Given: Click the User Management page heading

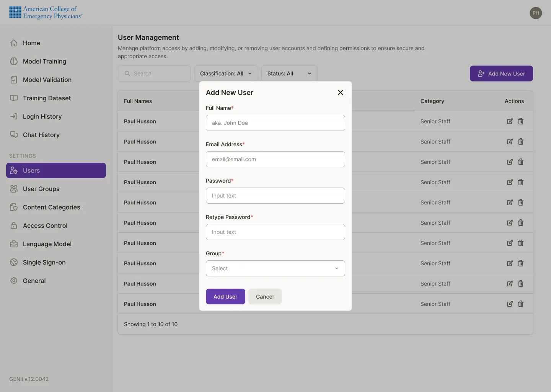Looking at the screenshot, I should 148,38.
